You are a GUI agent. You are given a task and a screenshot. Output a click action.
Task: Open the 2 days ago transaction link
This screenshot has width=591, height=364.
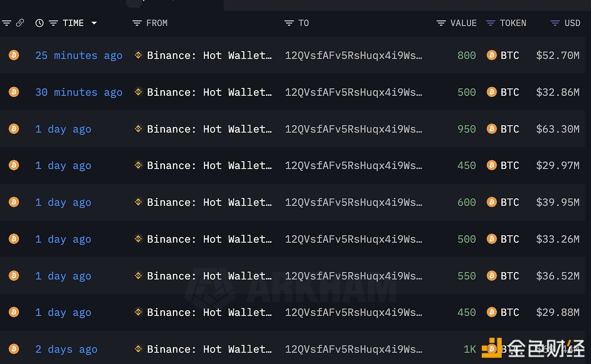(66, 349)
